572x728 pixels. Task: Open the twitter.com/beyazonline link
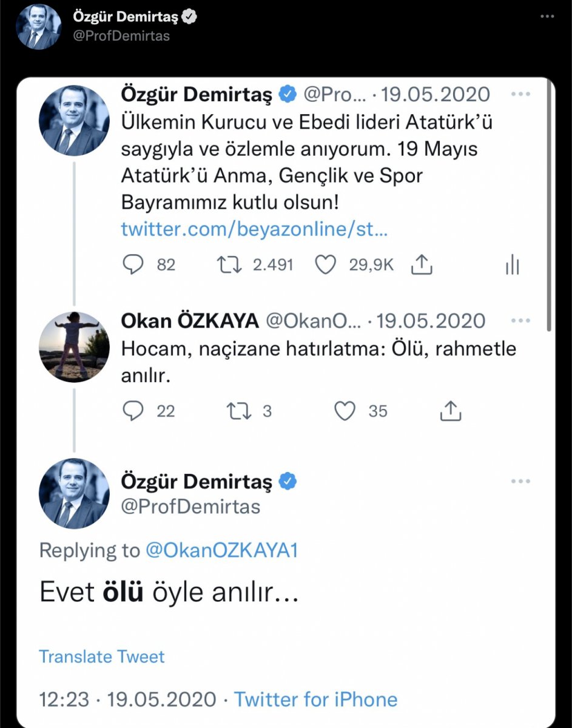[x=255, y=229]
